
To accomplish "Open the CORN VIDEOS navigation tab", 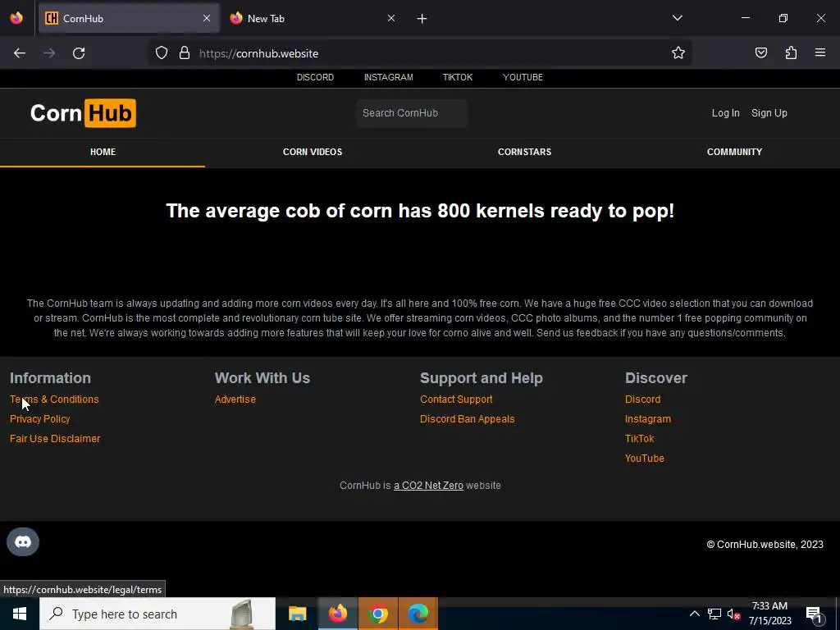I will 313,152.
